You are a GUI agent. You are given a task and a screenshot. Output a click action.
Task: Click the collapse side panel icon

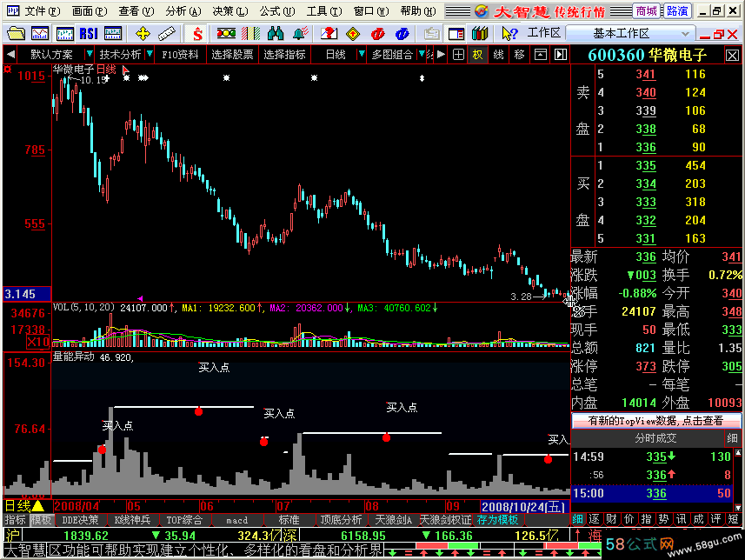[x=561, y=55]
